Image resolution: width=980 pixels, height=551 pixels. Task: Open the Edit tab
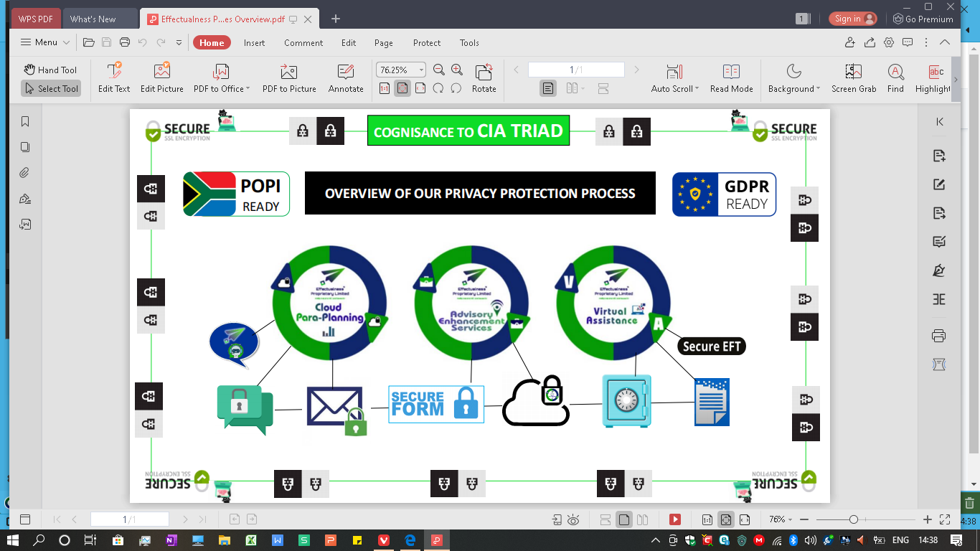349,42
